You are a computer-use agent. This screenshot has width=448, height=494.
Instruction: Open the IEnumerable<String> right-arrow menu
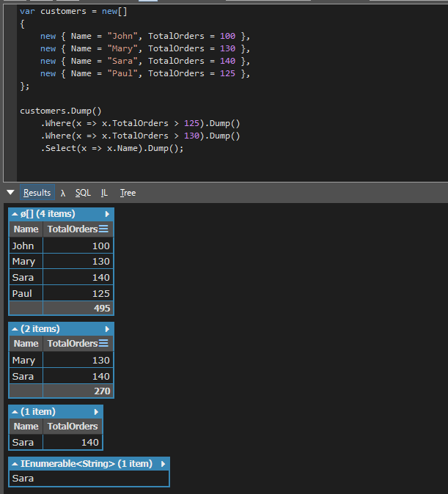tap(163, 464)
